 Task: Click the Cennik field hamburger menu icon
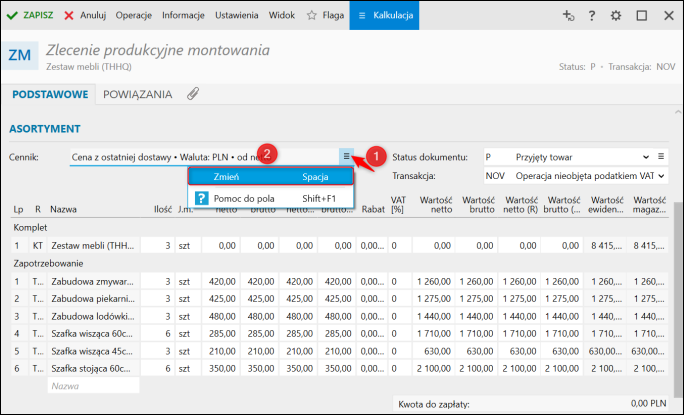(x=346, y=157)
